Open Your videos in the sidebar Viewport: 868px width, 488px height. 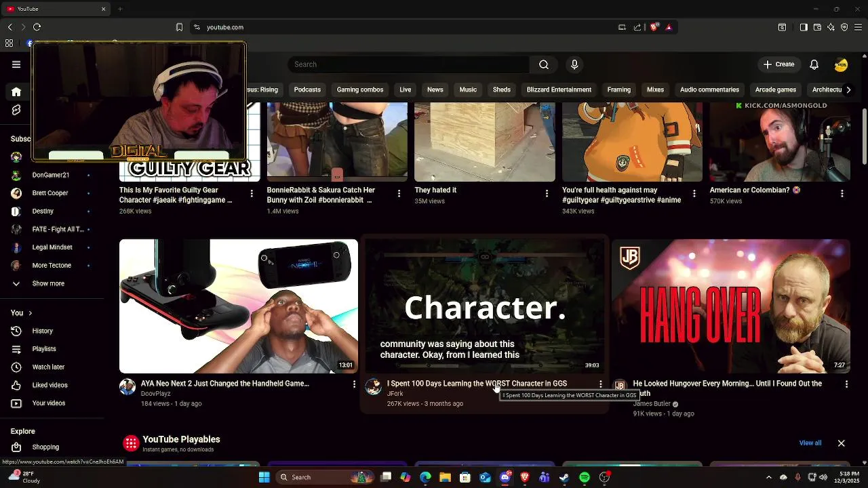(x=49, y=403)
